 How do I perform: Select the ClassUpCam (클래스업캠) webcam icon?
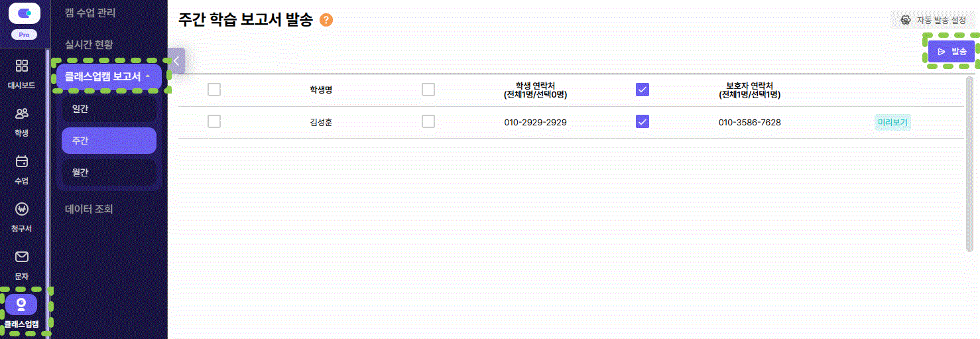tap(22, 305)
